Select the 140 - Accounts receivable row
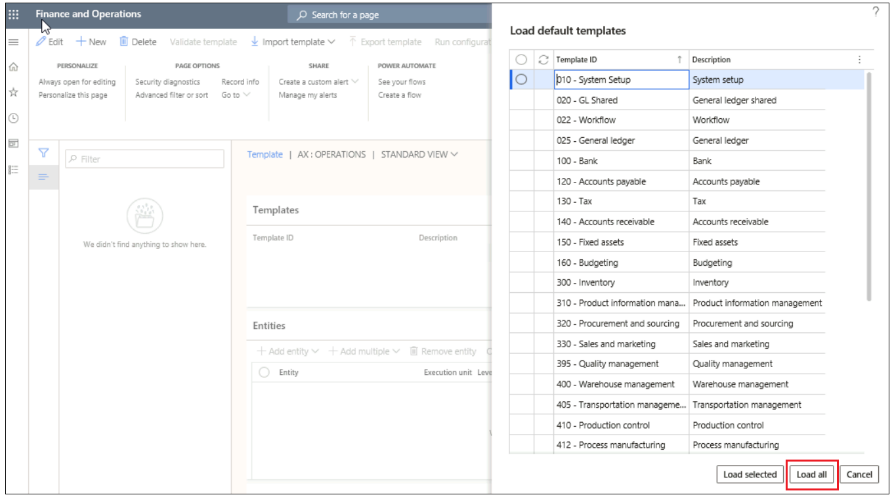This screenshot has width=892, height=497. [667, 222]
